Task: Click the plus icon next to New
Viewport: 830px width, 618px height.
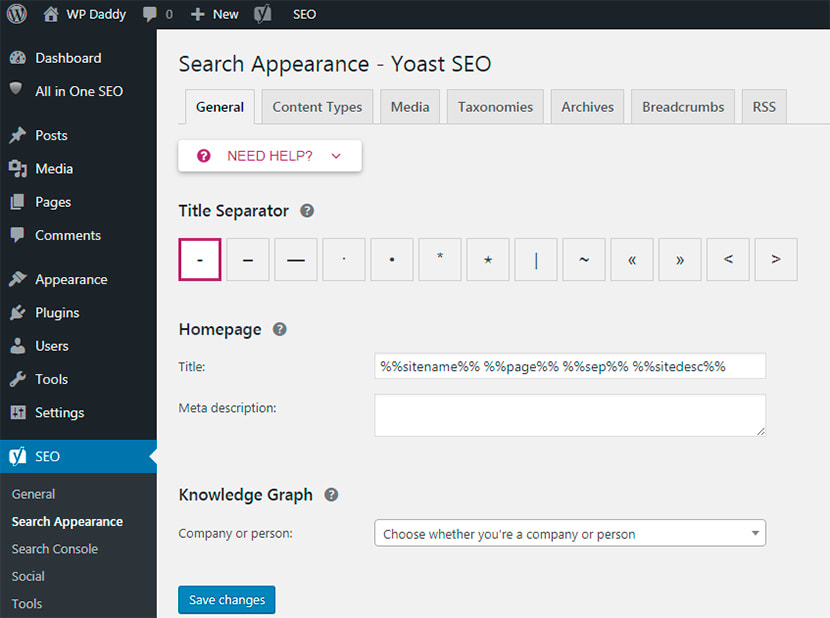Action: [197, 14]
